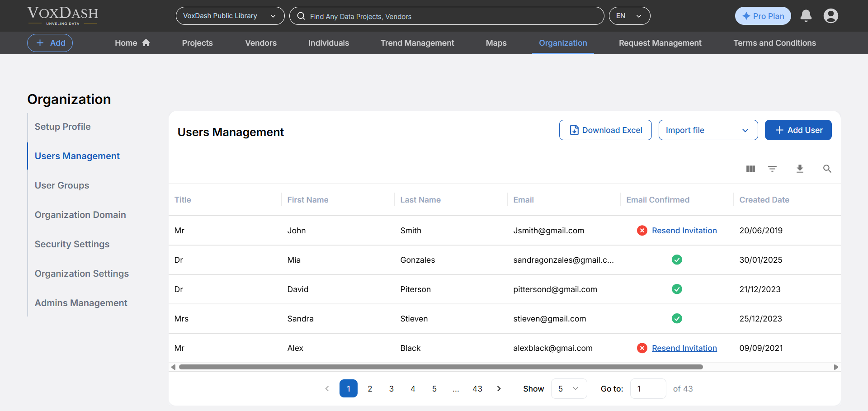The width and height of the screenshot is (868, 411).
Task: Select Admins Management in the sidebar
Action: click(81, 303)
